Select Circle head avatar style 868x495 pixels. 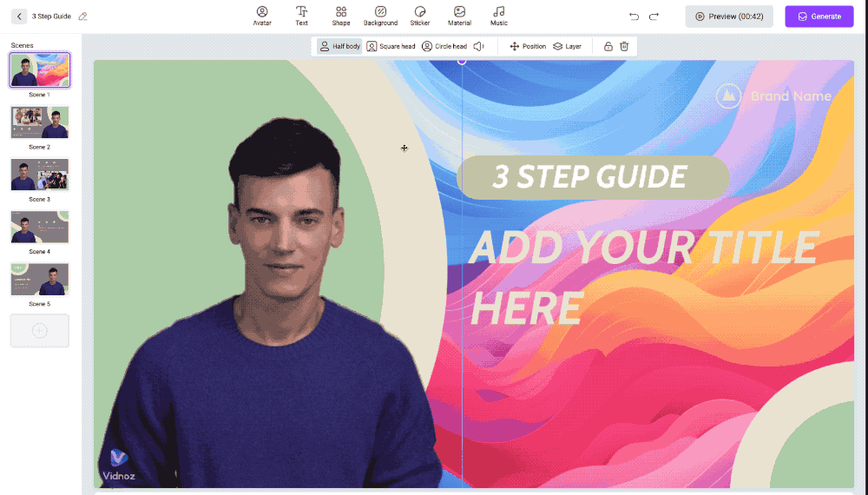pyautogui.click(x=444, y=47)
